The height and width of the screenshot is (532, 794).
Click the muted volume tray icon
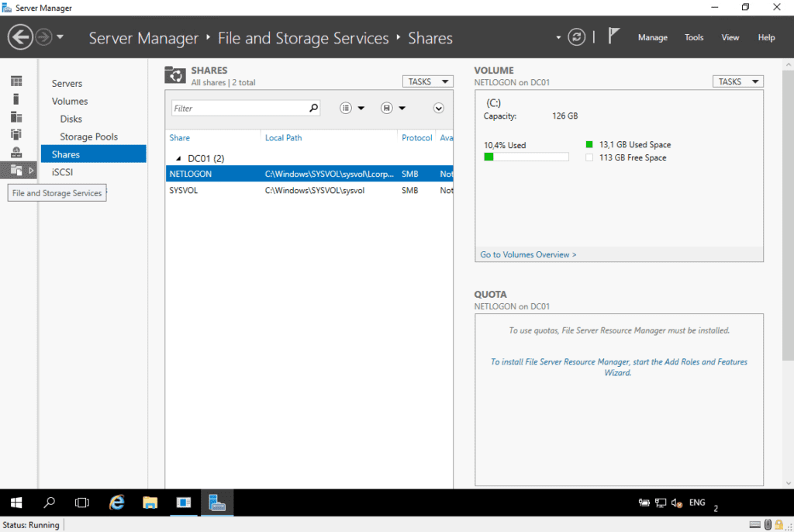pyautogui.click(x=676, y=503)
